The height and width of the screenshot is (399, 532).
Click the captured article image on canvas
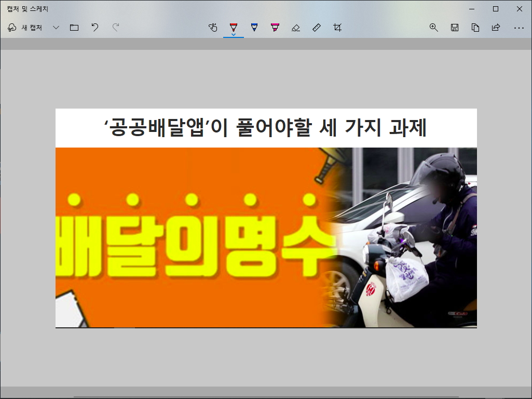tap(266, 218)
